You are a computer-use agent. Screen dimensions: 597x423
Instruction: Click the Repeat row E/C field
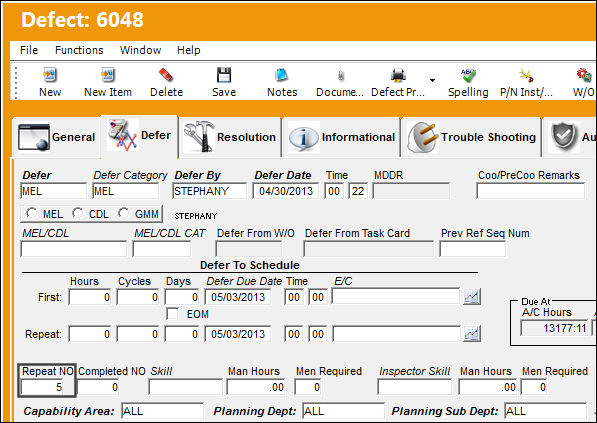pyautogui.click(x=396, y=334)
